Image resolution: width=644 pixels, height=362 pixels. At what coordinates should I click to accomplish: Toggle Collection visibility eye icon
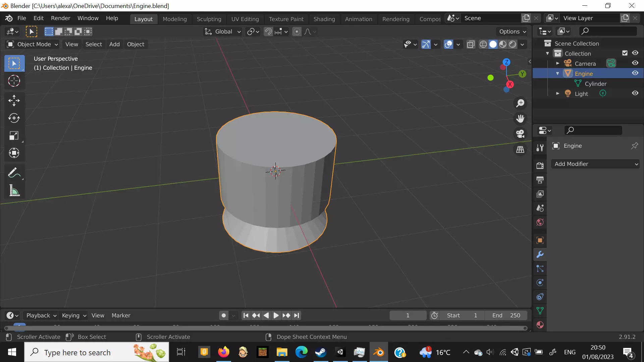coord(635,53)
